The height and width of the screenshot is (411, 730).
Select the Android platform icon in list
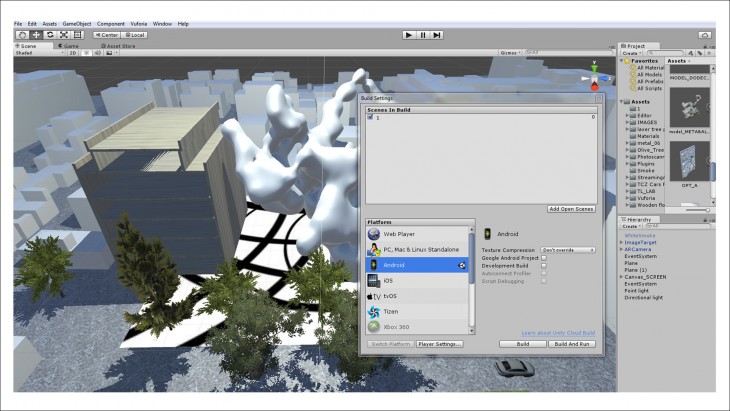point(374,265)
